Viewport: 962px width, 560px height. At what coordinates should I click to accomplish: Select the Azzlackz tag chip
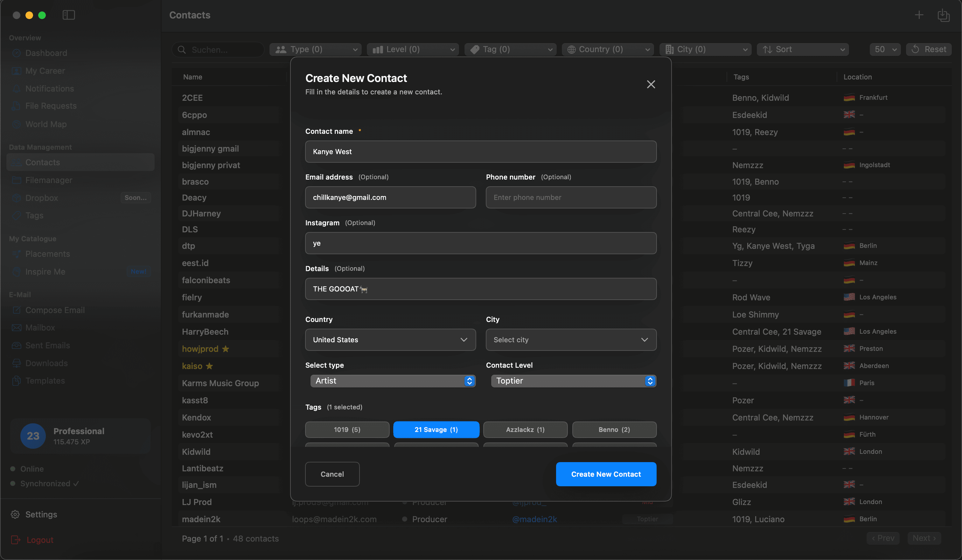click(525, 430)
